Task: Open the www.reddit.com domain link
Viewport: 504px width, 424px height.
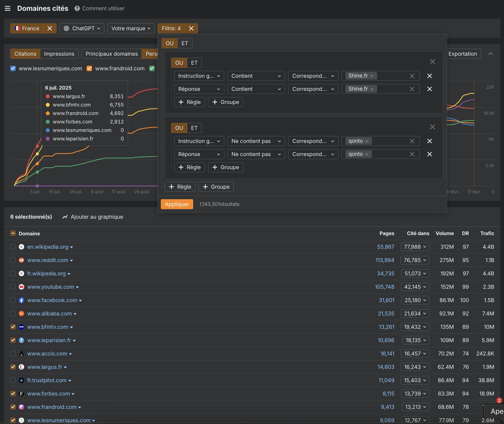Action: (48, 260)
